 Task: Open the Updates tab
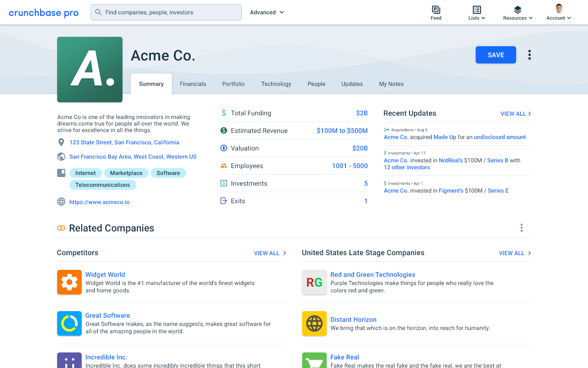pos(352,83)
